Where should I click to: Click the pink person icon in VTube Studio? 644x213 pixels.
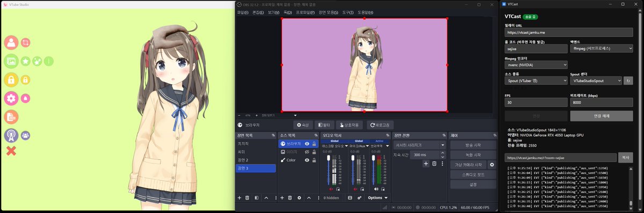tap(11, 42)
